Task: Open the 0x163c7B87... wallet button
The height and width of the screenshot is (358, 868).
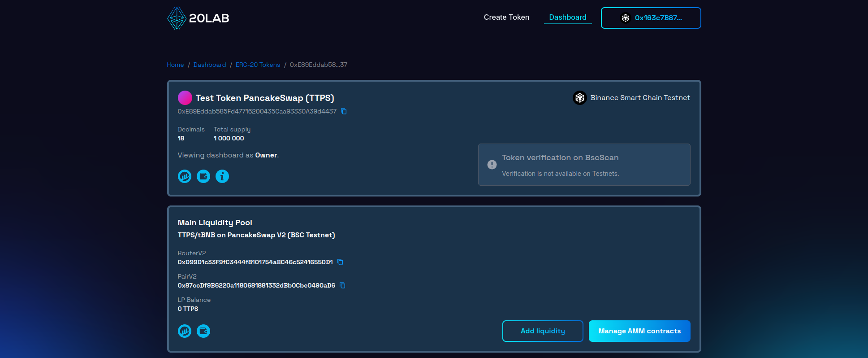Action: (x=651, y=18)
